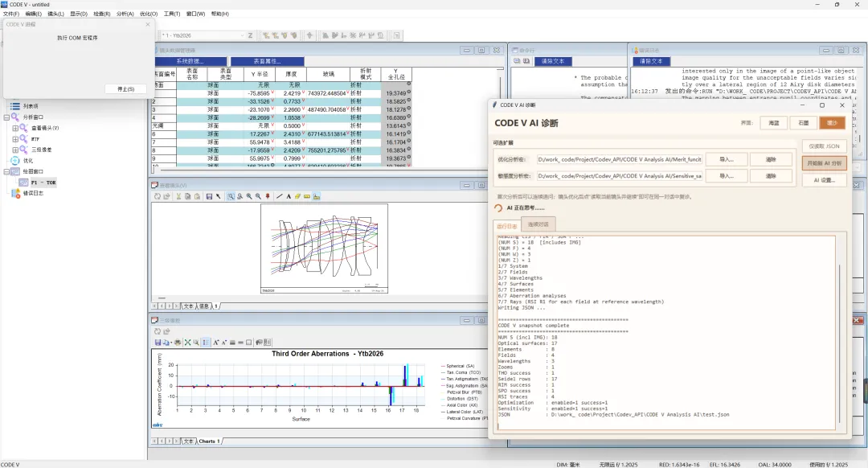
Task: Close the CODE V progress dialog
Action: click(x=148, y=24)
